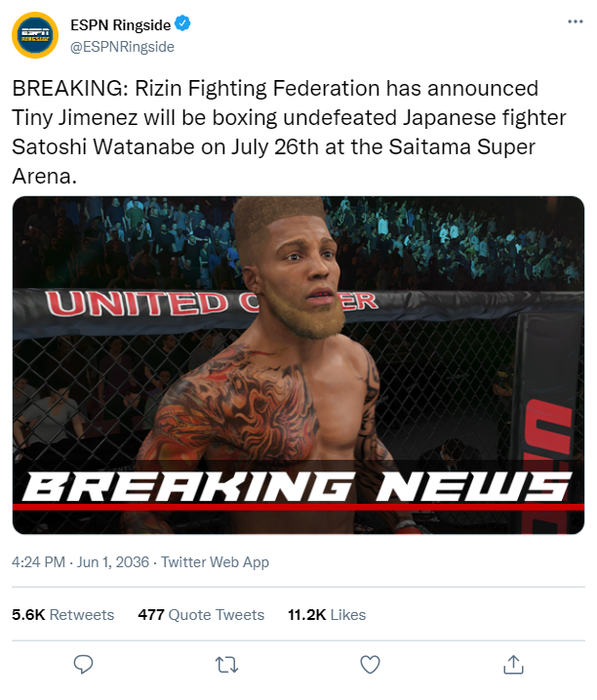
Task: Click the blue verified badge
Action: [182, 23]
